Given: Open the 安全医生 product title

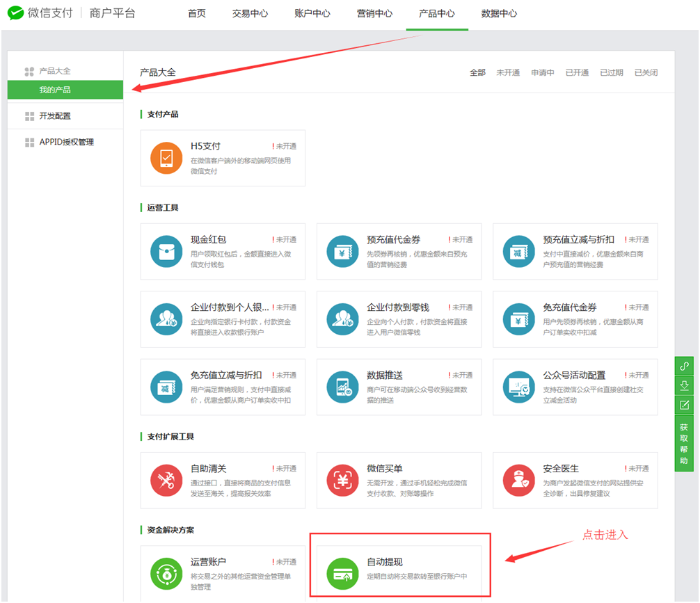Looking at the screenshot, I should (561, 469).
